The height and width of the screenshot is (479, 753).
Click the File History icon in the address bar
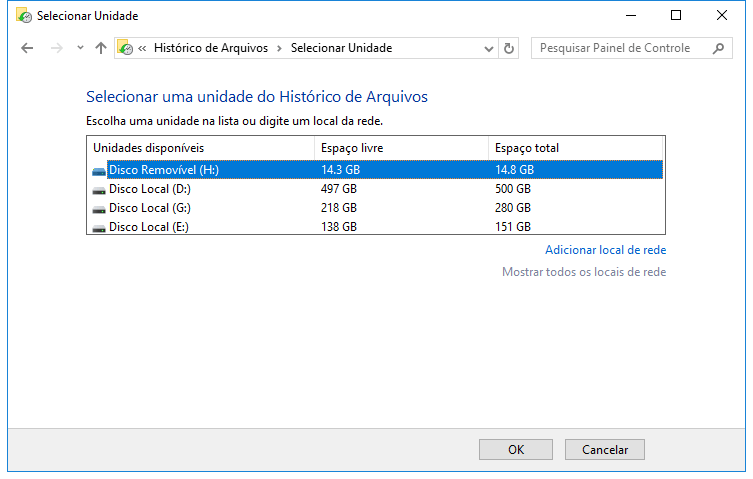[x=125, y=48]
